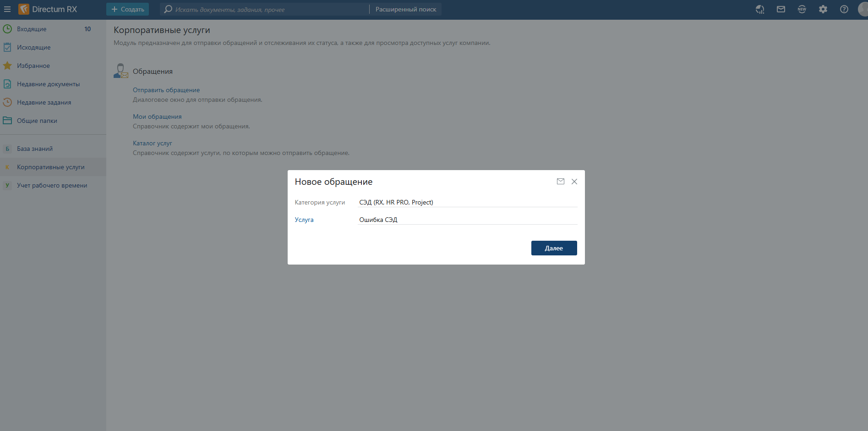The width and height of the screenshot is (868, 431).
Task: Select Избранное in the sidebar
Action: 33,66
